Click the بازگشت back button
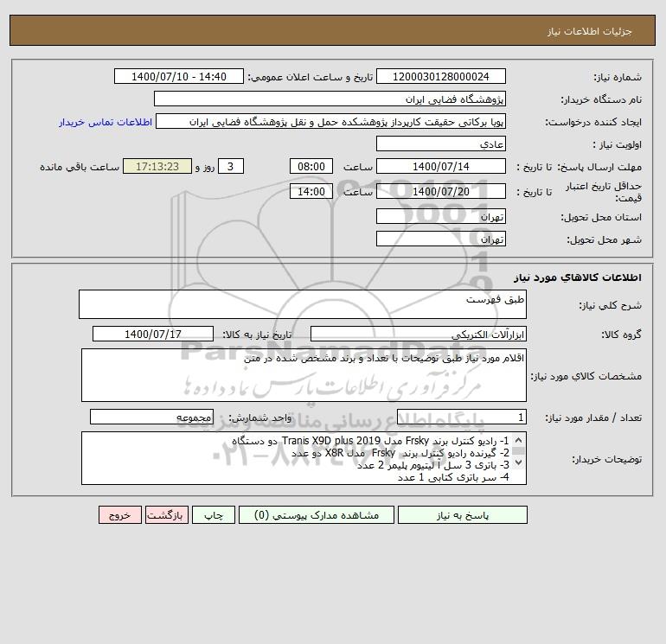The height and width of the screenshot is (644, 666). (x=166, y=515)
